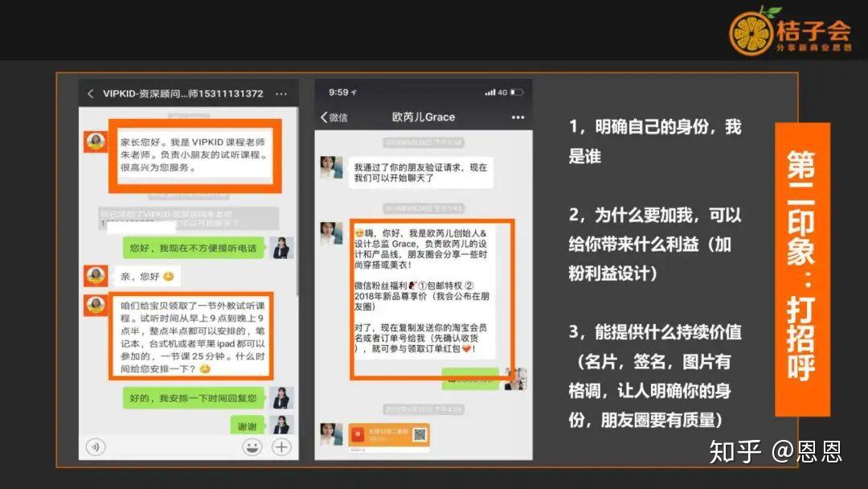Click point 2，为什么要加我
The image size is (868, 489).
click(x=655, y=244)
